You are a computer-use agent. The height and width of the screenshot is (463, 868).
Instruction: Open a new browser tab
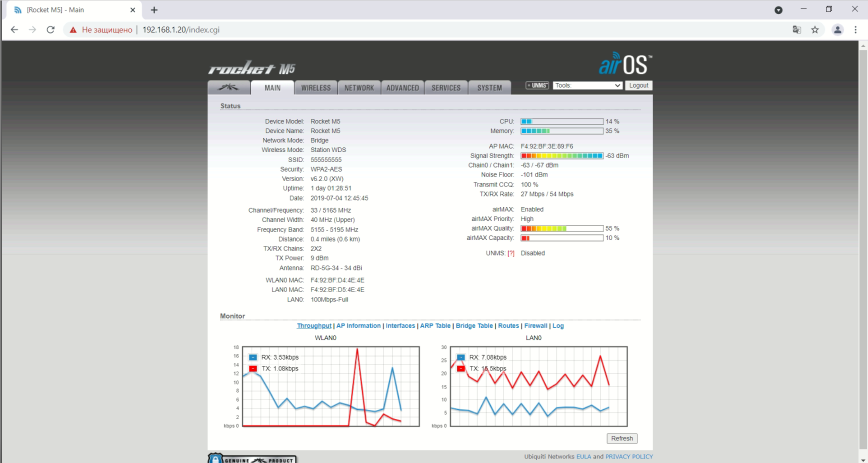click(154, 10)
